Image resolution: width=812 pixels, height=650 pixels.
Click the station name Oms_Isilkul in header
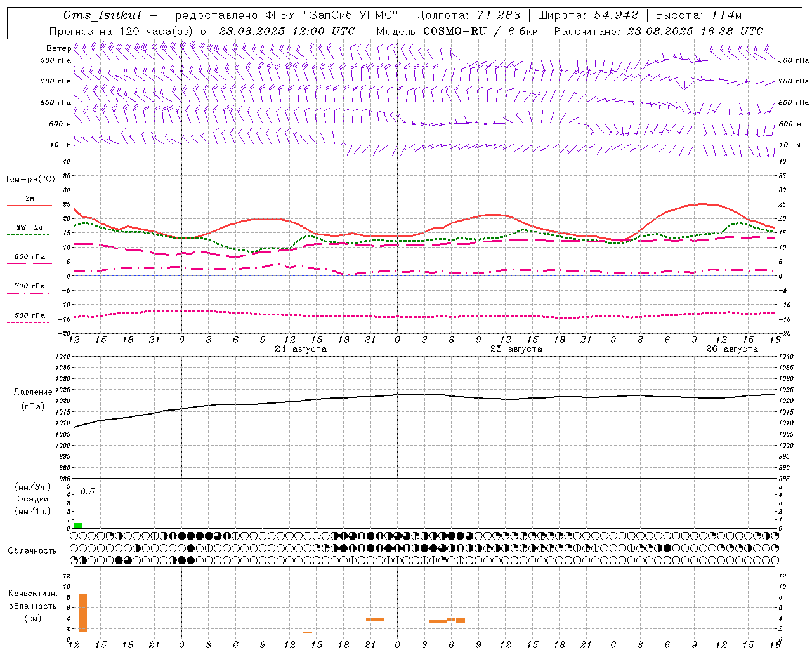pyautogui.click(x=102, y=15)
